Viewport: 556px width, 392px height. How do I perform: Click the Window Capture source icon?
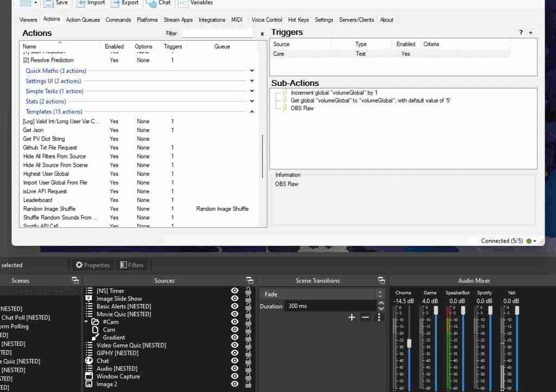(89, 376)
